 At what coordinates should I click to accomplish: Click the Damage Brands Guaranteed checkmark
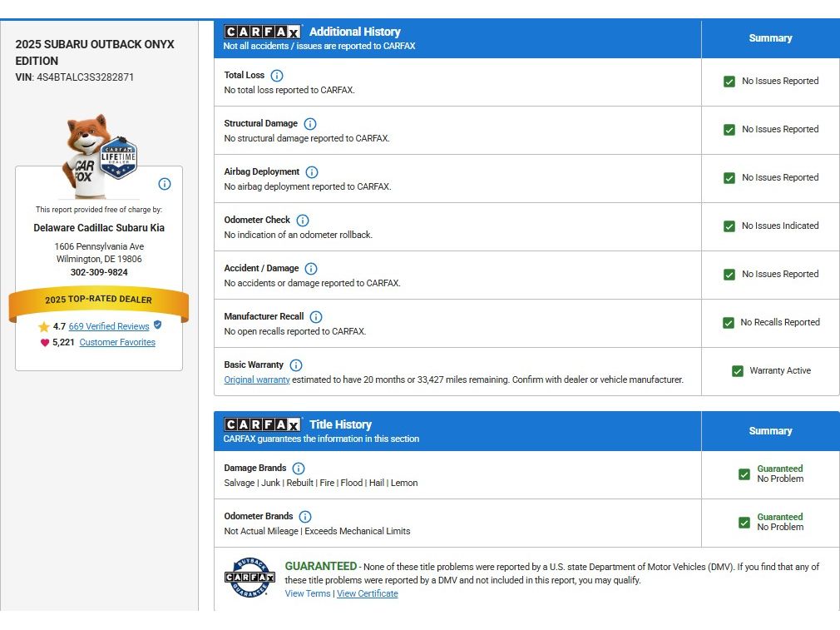[x=744, y=474]
